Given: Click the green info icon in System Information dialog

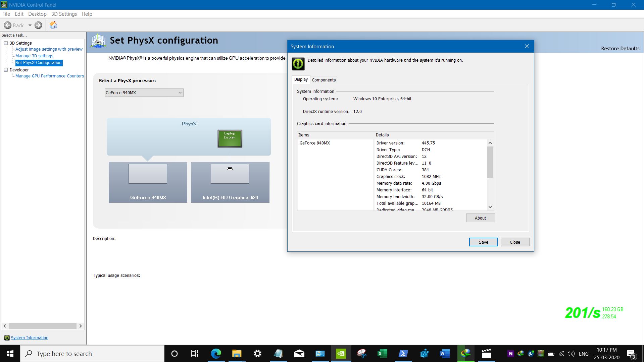Looking at the screenshot, I should tap(298, 64).
